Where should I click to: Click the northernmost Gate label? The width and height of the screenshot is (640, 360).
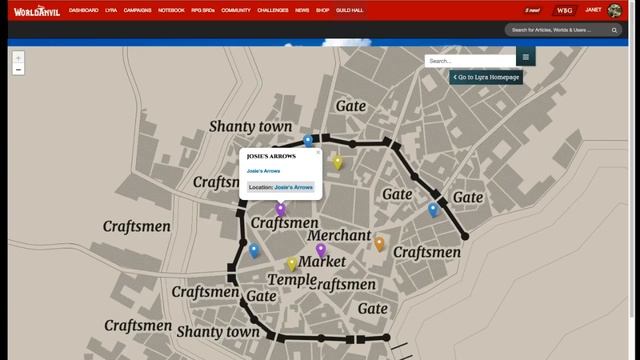(351, 106)
